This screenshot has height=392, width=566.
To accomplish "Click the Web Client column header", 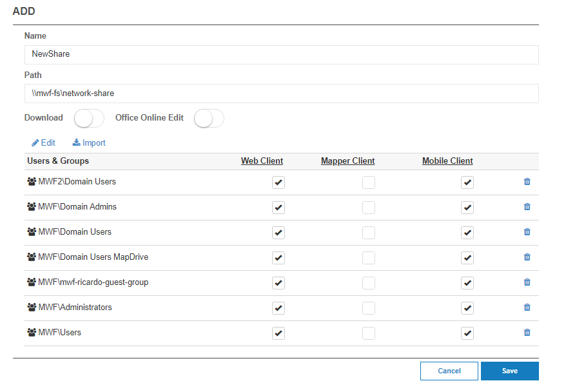I will click(x=262, y=161).
